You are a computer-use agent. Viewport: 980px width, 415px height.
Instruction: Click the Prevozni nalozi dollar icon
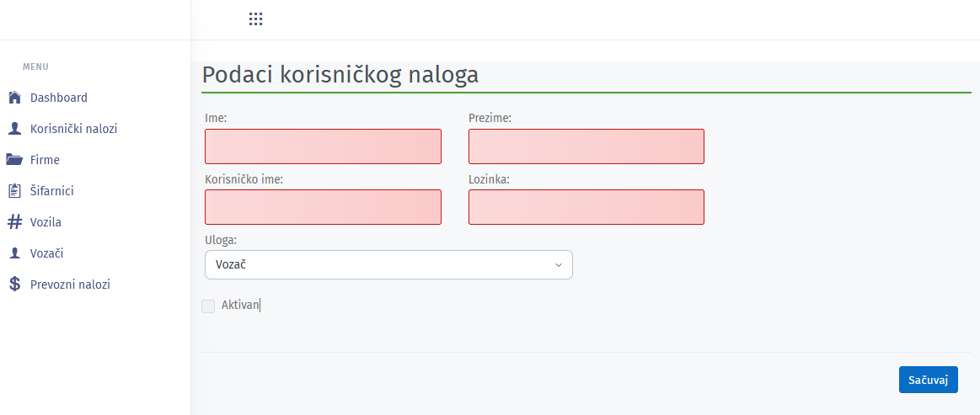tap(14, 285)
